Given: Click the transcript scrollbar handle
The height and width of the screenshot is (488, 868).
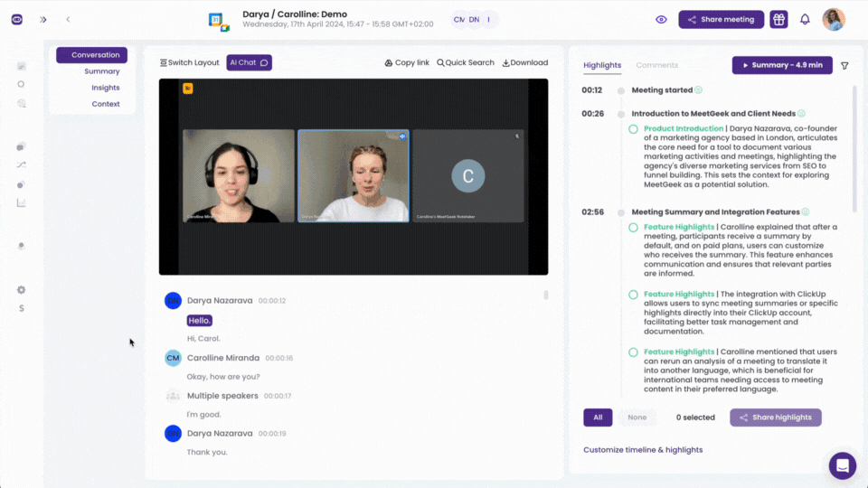Looking at the screenshot, I should [546, 295].
